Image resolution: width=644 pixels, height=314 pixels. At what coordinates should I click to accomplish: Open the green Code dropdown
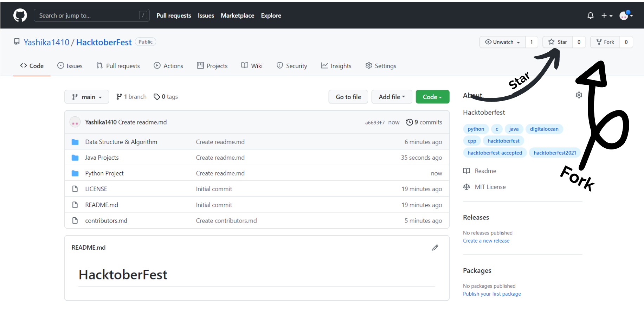pyautogui.click(x=432, y=97)
